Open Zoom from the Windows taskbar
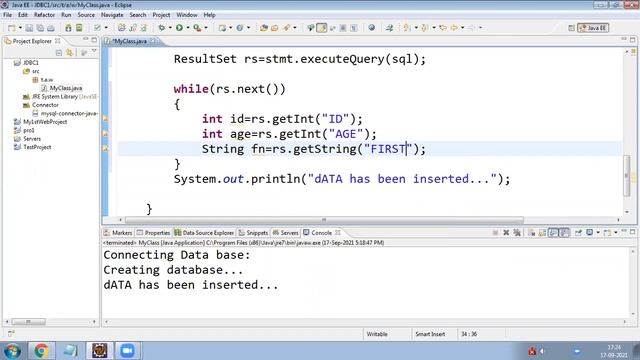Viewport: 640px width, 360px height. pyautogui.click(x=127, y=351)
